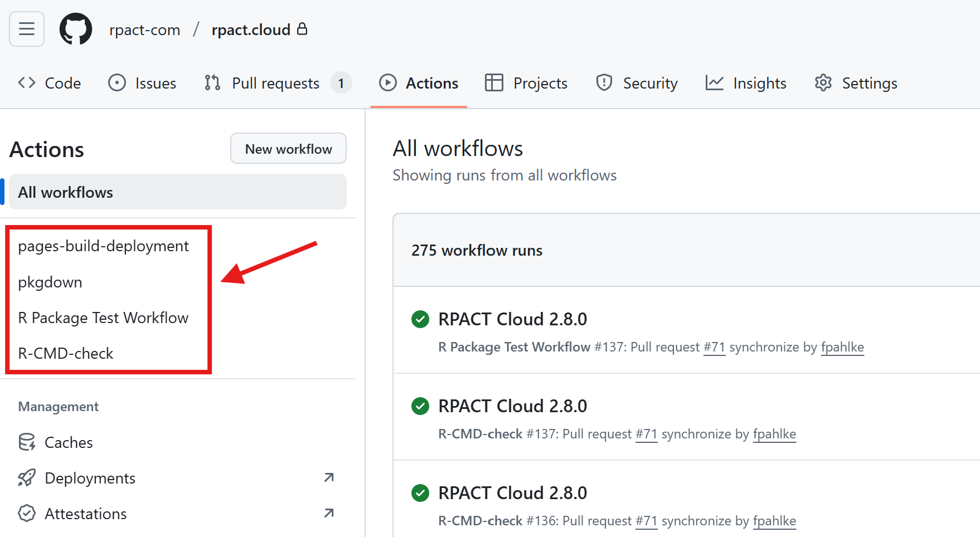
Task: Open Deployments from the Management section
Action: coord(90,478)
